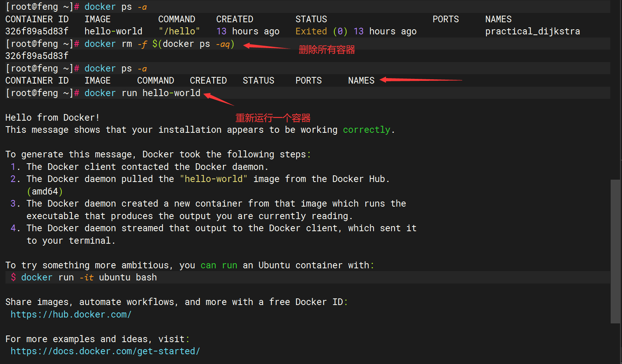Click the 'docker run hello-world' command text
This screenshot has height=364, width=622.
pos(142,93)
